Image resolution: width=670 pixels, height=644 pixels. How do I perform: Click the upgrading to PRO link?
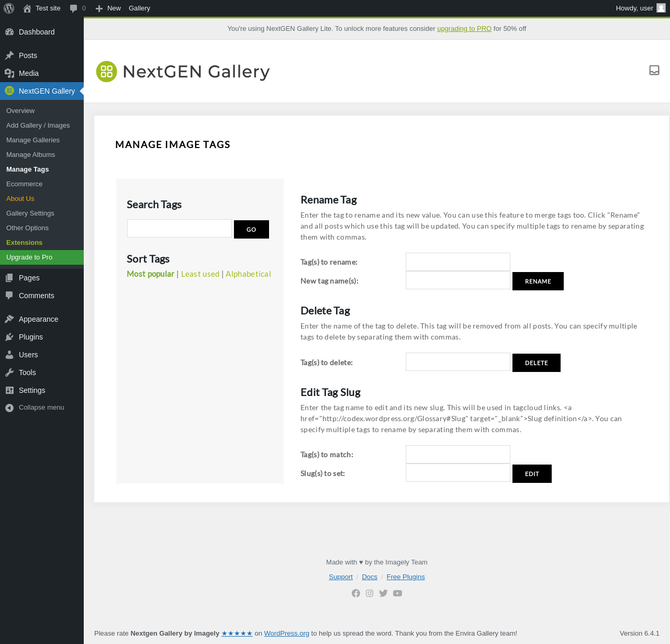pos(464,29)
